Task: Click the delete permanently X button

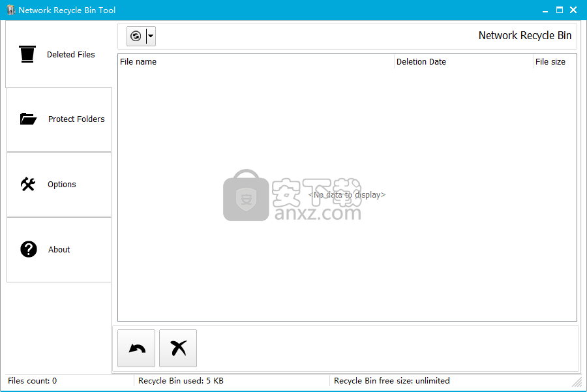Action: tap(178, 348)
